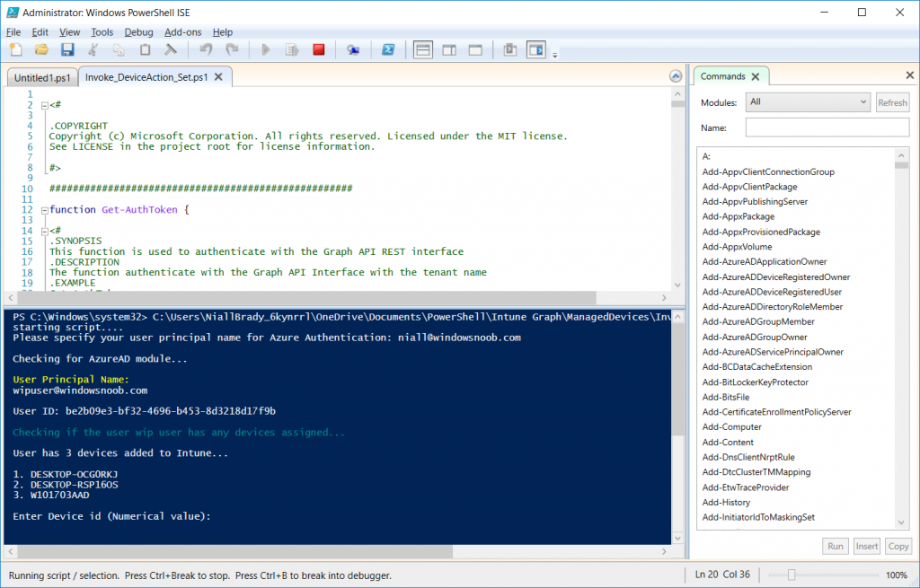Select Add-DnsClientNrptRule in the commands list
This screenshot has height=588, width=920.
[748, 457]
